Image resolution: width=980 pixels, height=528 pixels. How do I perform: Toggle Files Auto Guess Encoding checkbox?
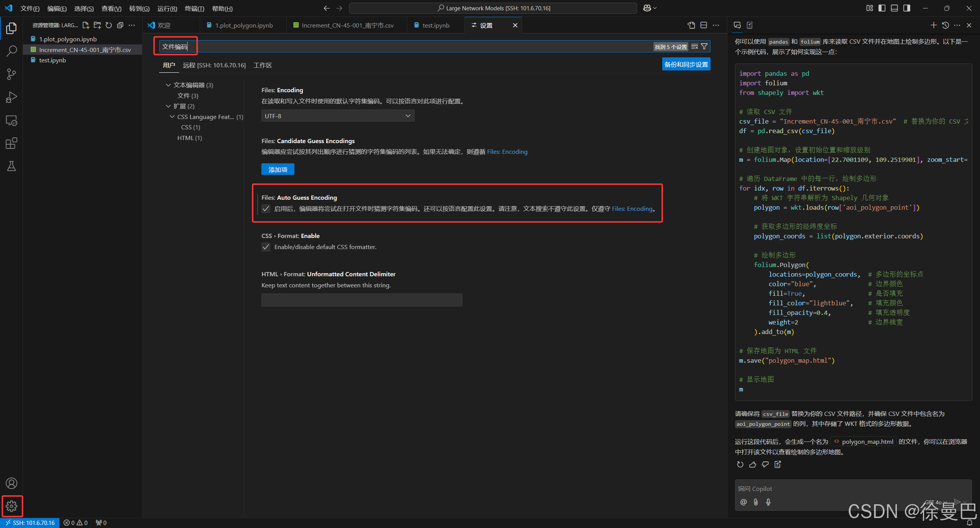[266, 209]
